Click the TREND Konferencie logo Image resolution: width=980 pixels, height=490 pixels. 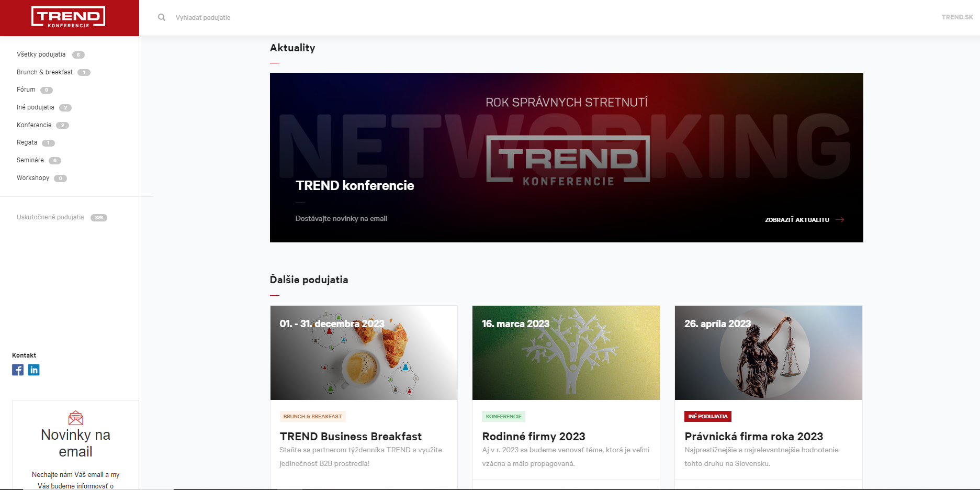click(x=69, y=17)
